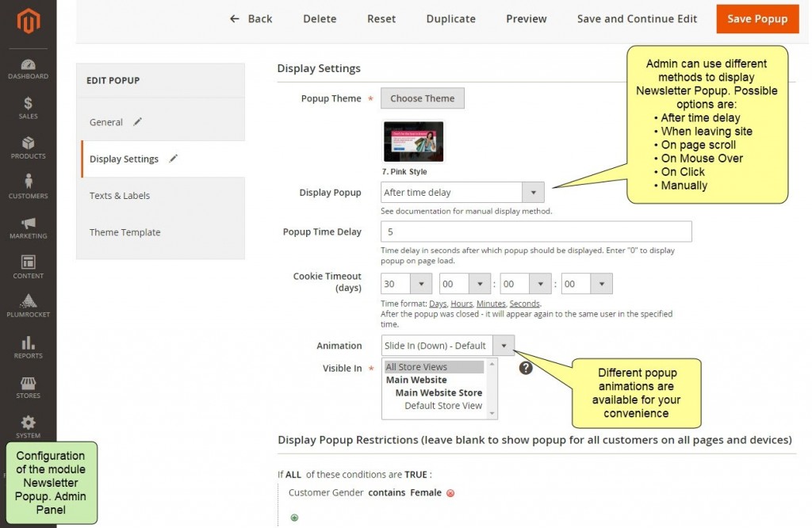Open the System sidebar section
812x528 pixels.
(28, 426)
